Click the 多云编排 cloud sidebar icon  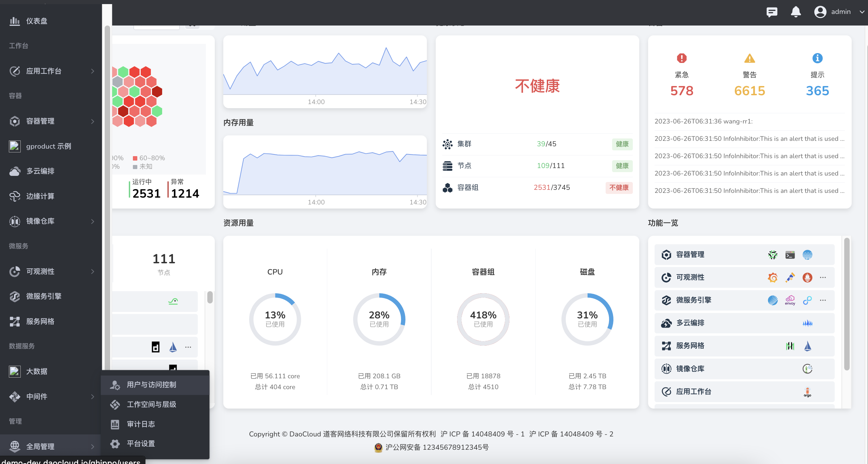15,171
